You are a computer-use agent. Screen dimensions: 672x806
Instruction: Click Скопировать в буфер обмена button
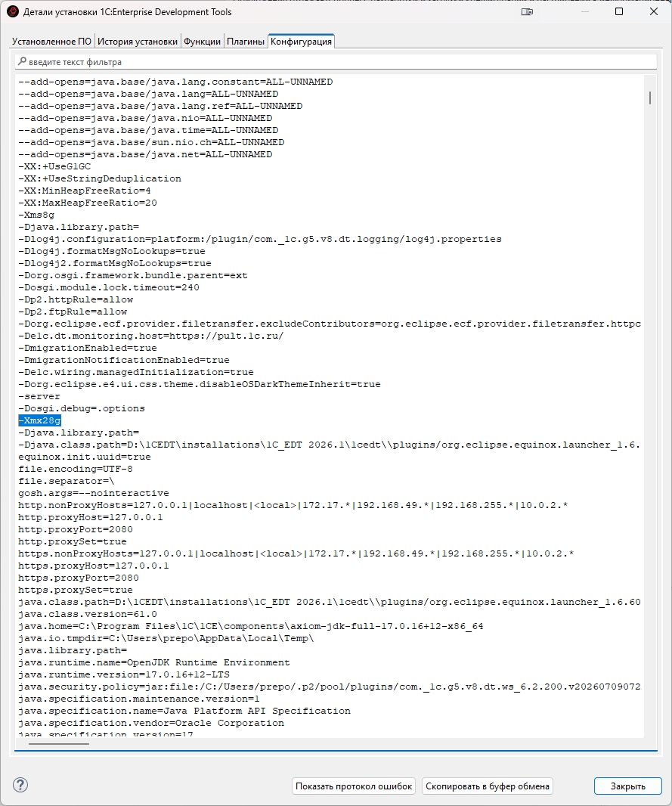coord(487,786)
